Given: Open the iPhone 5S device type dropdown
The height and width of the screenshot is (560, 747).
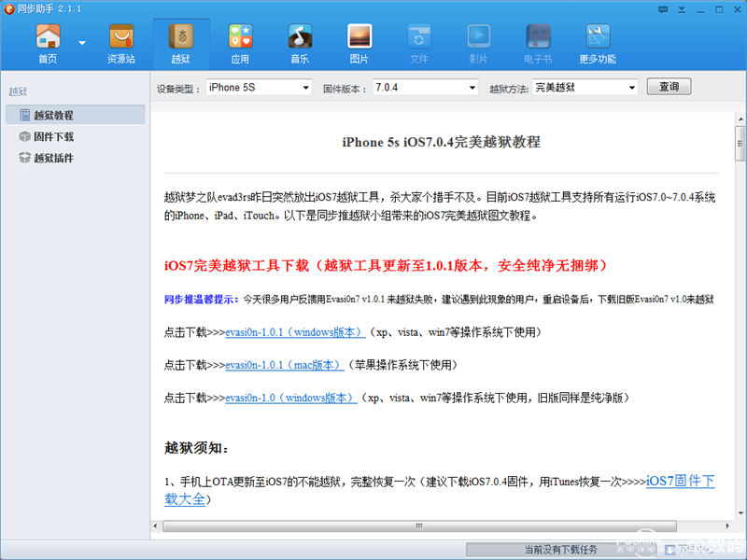Looking at the screenshot, I should [x=258, y=86].
